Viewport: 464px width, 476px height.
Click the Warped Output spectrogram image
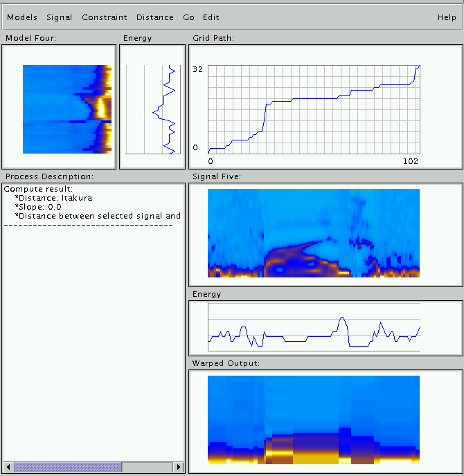(314, 419)
